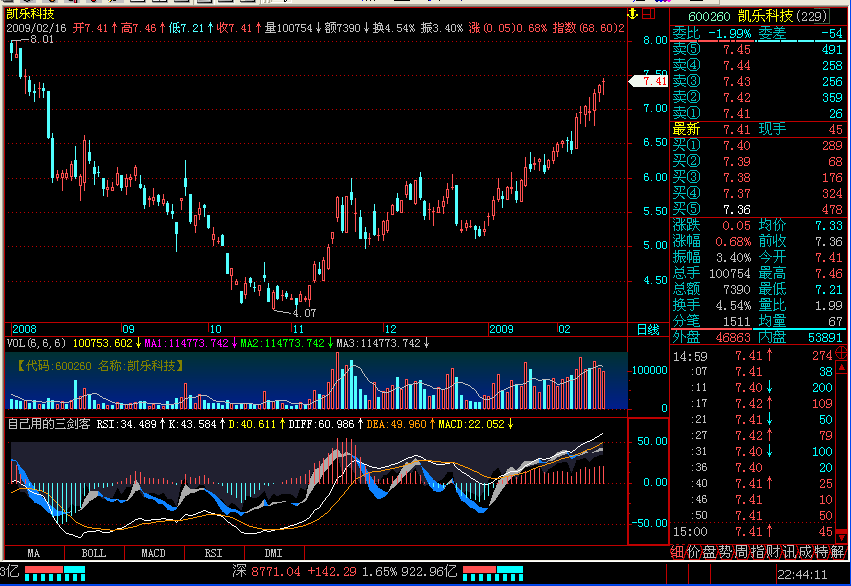Switch to the RSI indicator tab
This screenshot has height=586, width=851.
[213, 553]
